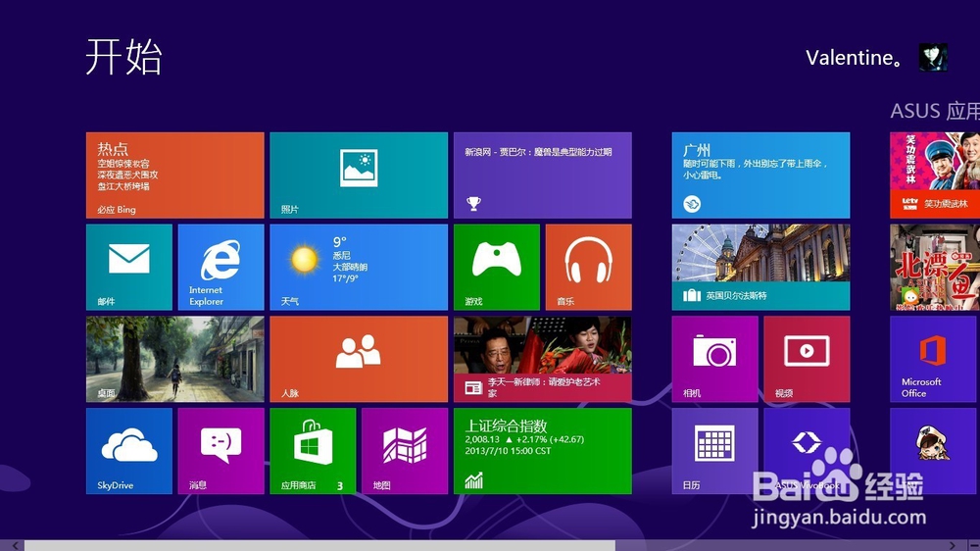Image resolution: width=980 pixels, height=551 pixels.
Task: Click the user account avatar picture
Action: pyautogui.click(x=933, y=57)
